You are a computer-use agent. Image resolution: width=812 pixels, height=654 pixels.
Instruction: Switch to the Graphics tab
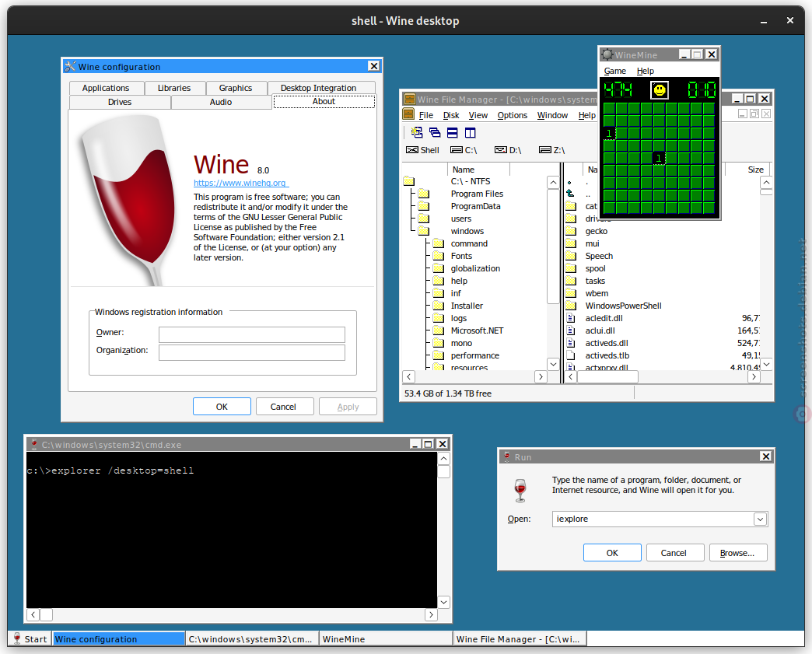[236, 88]
